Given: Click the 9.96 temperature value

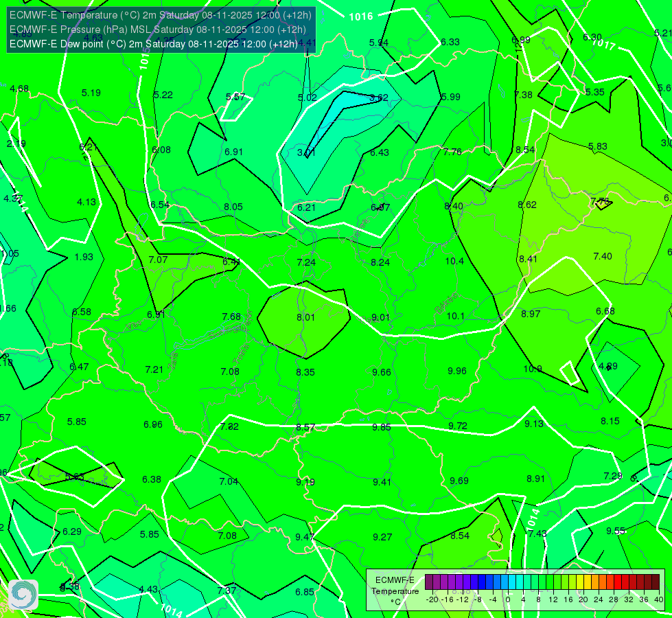Looking at the screenshot, I should click(457, 371).
